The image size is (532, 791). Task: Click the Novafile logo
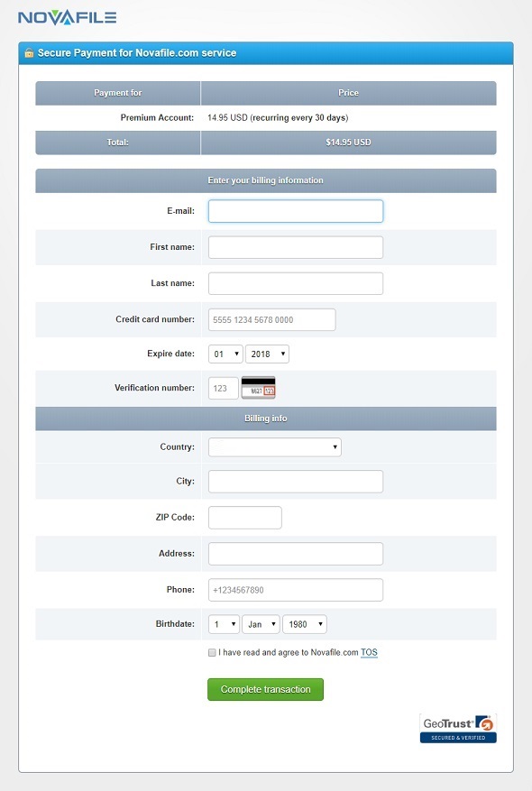(67, 18)
